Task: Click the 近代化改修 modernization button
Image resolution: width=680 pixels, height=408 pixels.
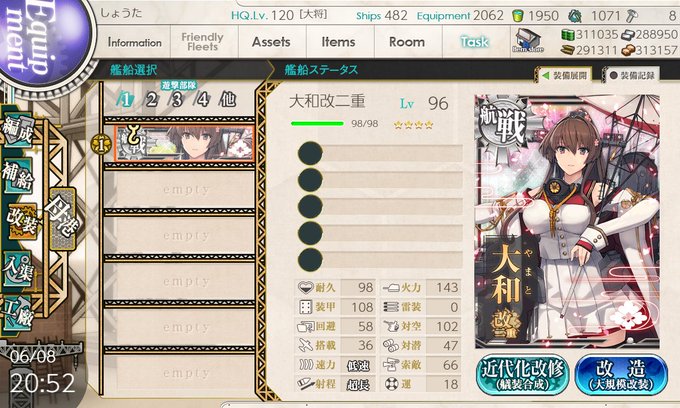Action: 523,374
